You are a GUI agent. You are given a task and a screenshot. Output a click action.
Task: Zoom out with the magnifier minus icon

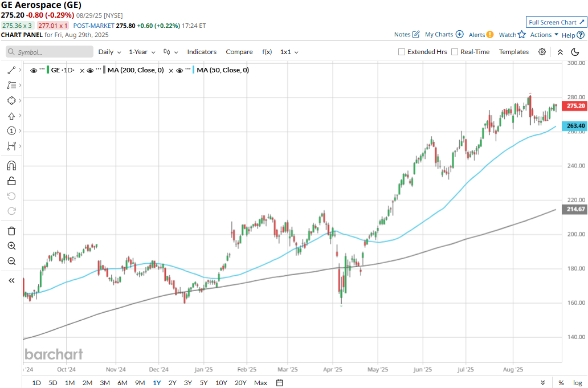pyautogui.click(x=11, y=261)
